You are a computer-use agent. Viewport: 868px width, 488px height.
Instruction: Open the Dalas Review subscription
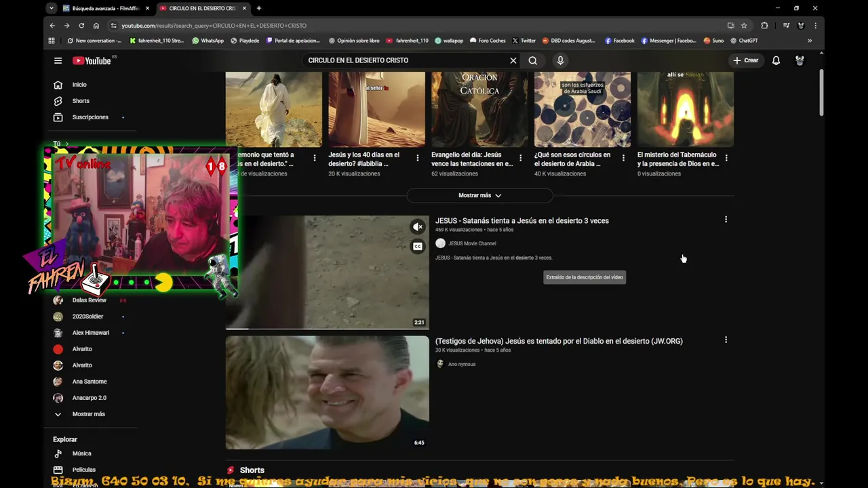91,300
